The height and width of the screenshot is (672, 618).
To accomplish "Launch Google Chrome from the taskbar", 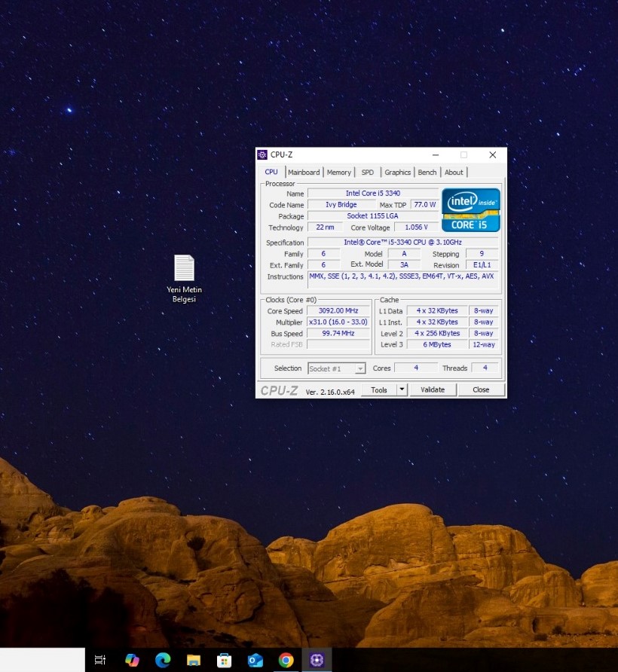I will (x=286, y=660).
